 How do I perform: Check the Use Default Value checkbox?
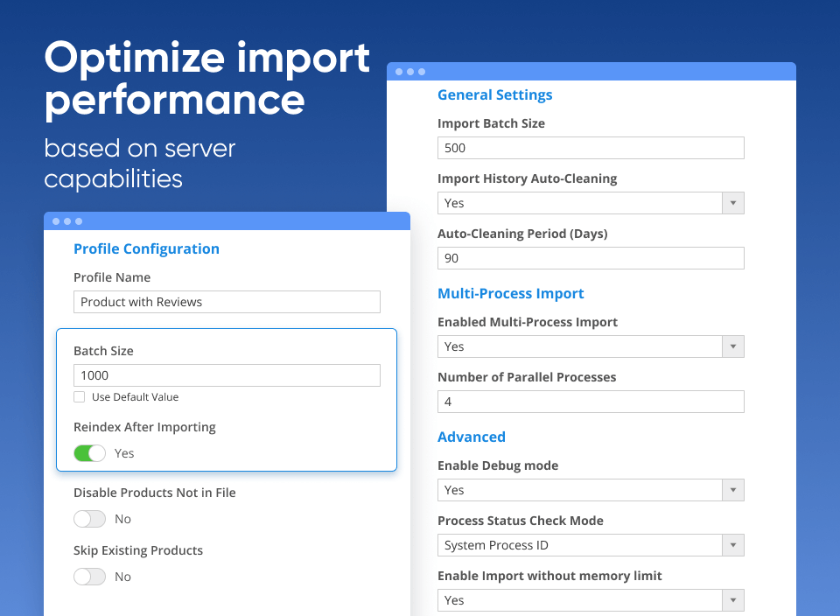80,397
